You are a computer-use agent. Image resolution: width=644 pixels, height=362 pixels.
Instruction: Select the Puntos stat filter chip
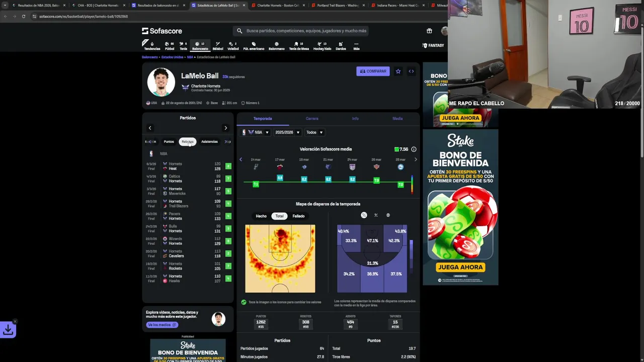tap(169, 142)
